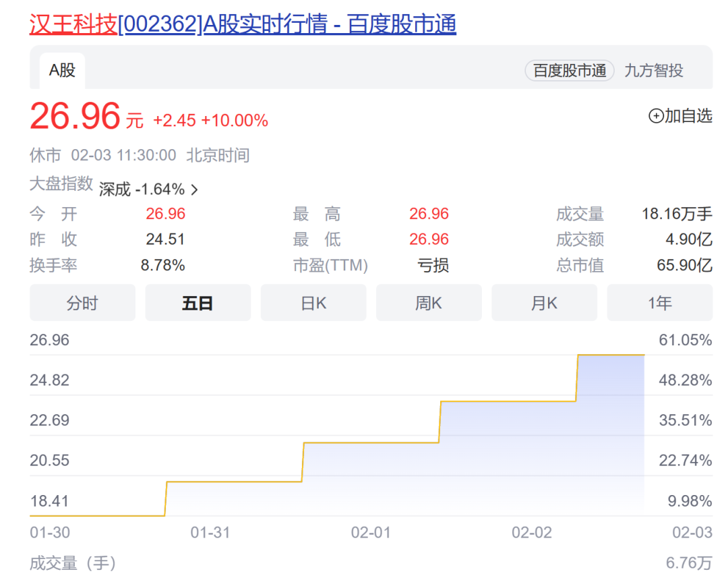Click the current price 26.96 元

(86, 116)
